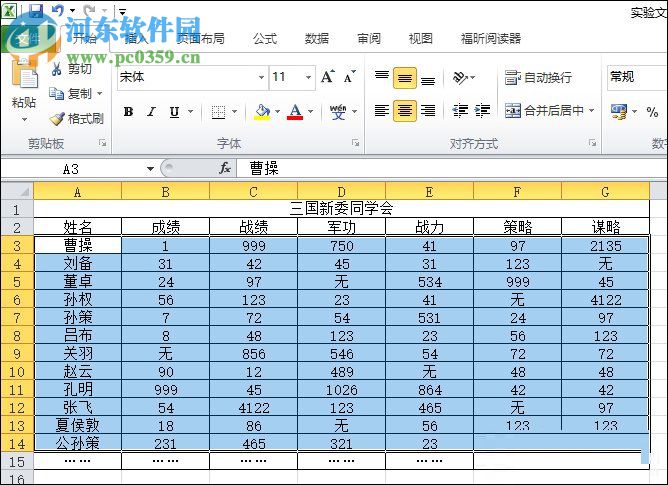Click the Copy icon
The height and width of the screenshot is (485, 668).
click(x=57, y=93)
